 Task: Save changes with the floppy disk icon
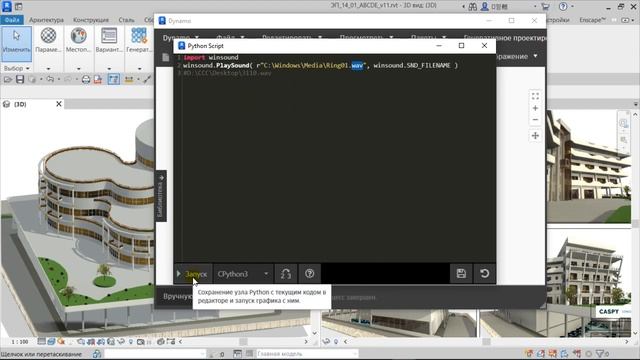461,273
